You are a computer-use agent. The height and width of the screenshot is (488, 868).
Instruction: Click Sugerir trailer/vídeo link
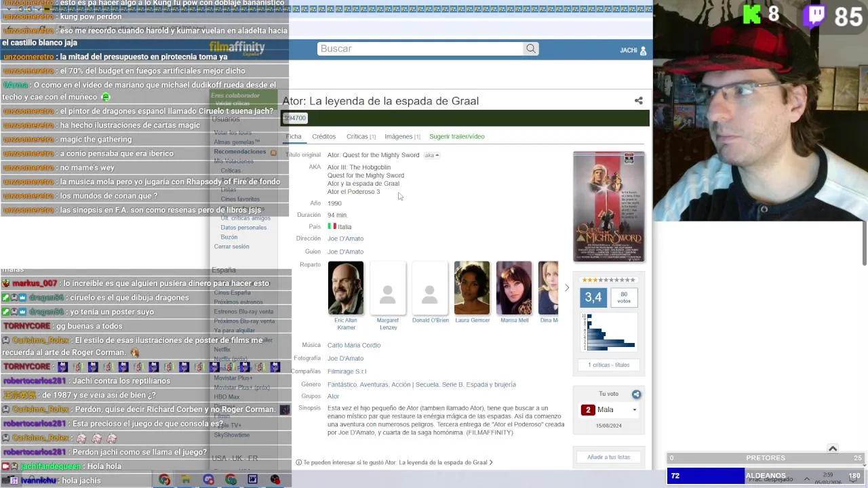[456, 137]
